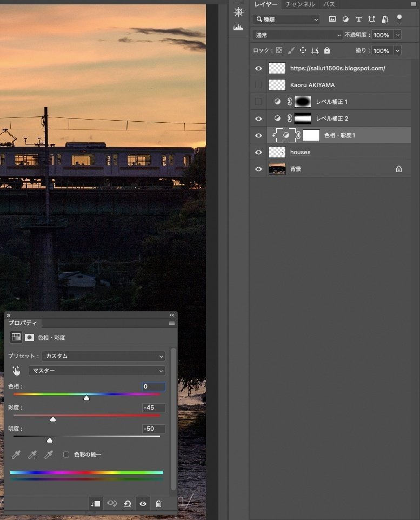The image size is (420, 520).
Task: Lock transparent pixels icon
Action: (x=279, y=50)
